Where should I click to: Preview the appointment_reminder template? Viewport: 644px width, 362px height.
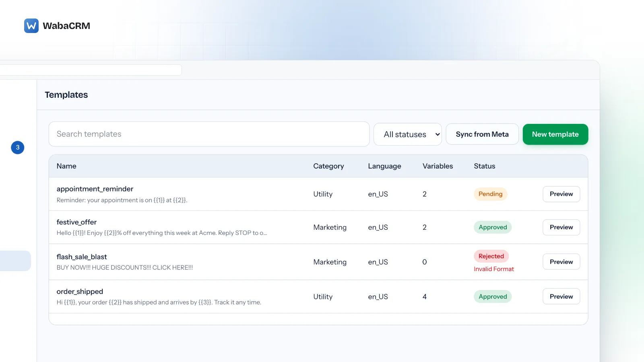[561, 194]
